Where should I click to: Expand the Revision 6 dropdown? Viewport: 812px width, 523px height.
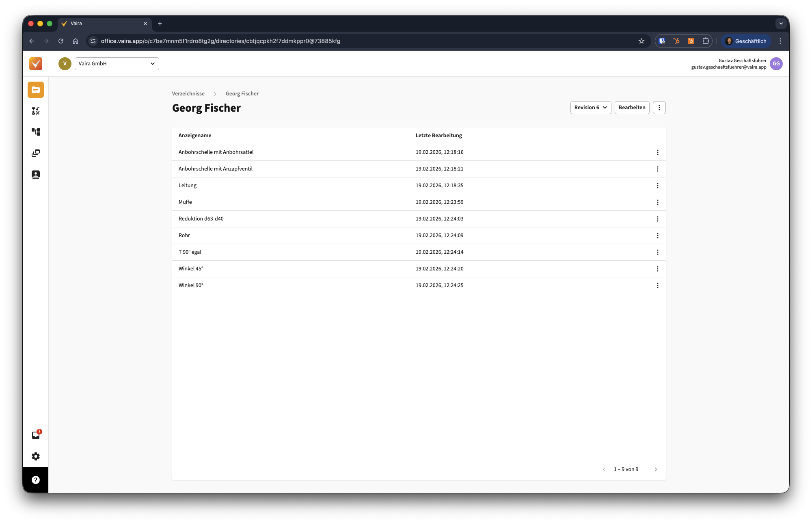tap(590, 108)
